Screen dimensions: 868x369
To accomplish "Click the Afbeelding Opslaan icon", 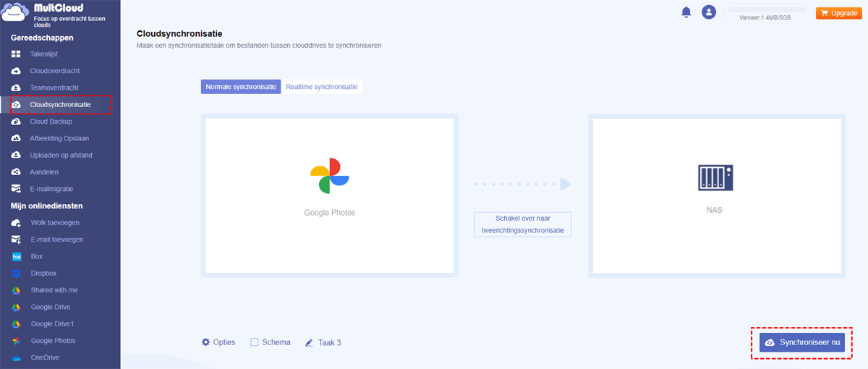I will coord(17,138).
